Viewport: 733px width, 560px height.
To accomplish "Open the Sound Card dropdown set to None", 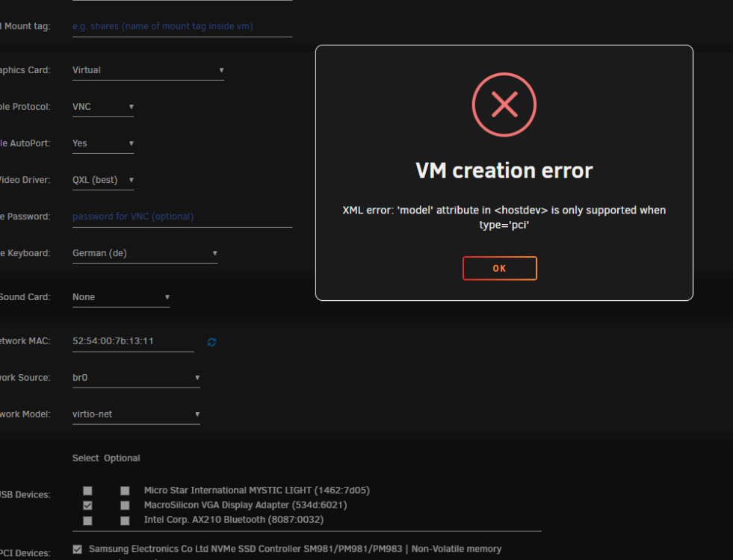I will pyautogui.click(x=121, y=297).
